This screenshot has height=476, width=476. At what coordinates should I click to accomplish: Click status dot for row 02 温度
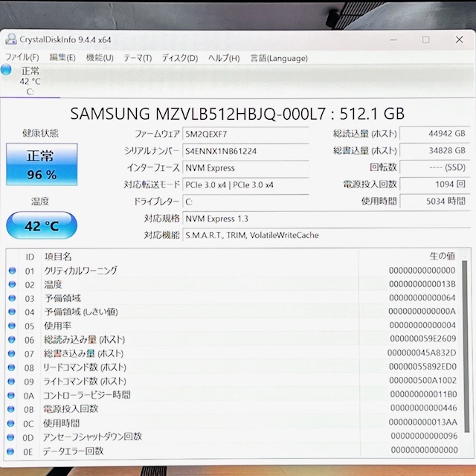click(x=12, y=284)
